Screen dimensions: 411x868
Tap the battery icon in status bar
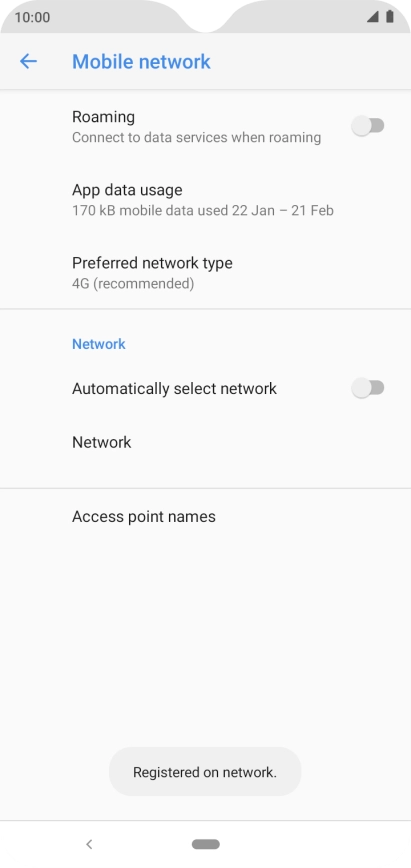pyautogui.click(x=390, y=17)
